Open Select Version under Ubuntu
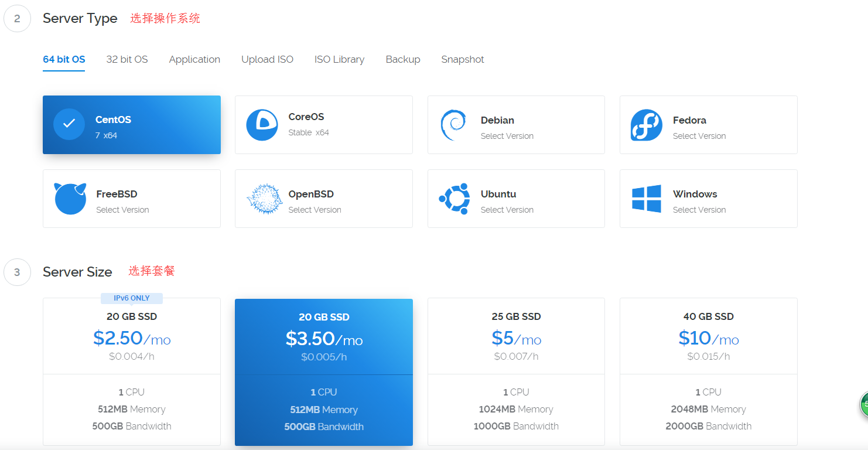Image resolution: width=868 pixels, height=450 pixels. pyautogui.click(x=507, y=210)
